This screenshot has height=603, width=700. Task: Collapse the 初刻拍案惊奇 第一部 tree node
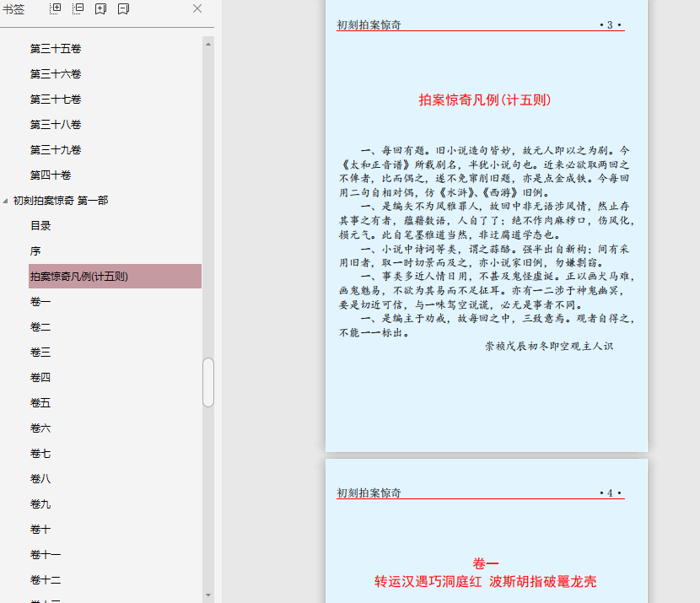5,202
